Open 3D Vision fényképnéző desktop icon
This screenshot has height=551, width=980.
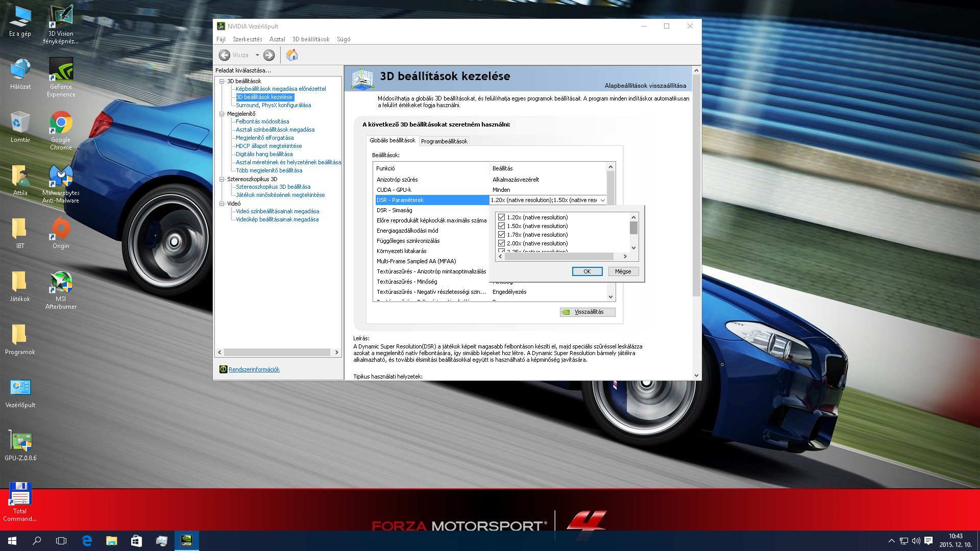61,24
